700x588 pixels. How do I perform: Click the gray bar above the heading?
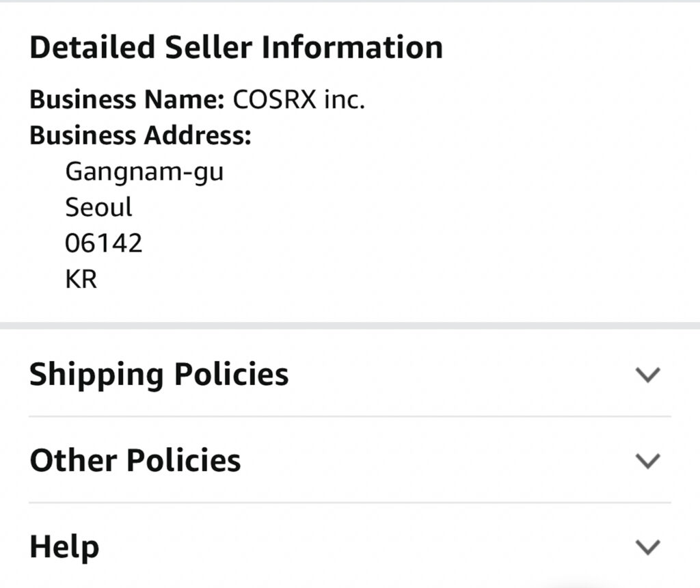349,2
